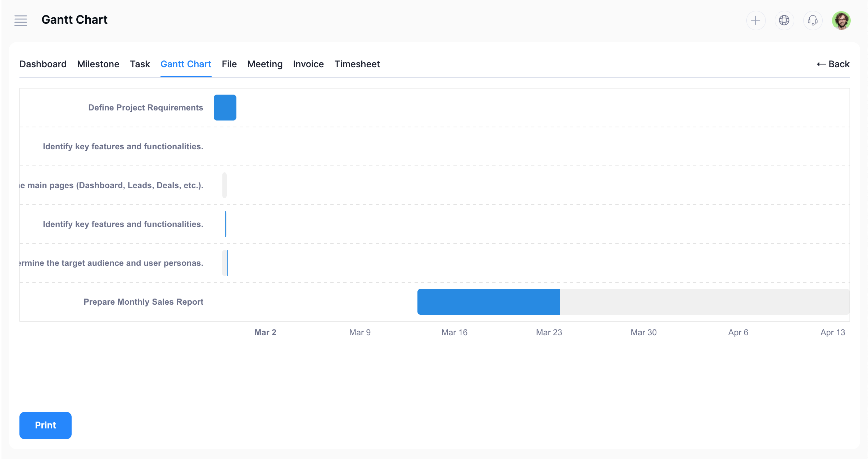The width and height of the screenshot is (868, 459).
Task: Switch to the Dashboard tab
Action: tap(43, 64)
